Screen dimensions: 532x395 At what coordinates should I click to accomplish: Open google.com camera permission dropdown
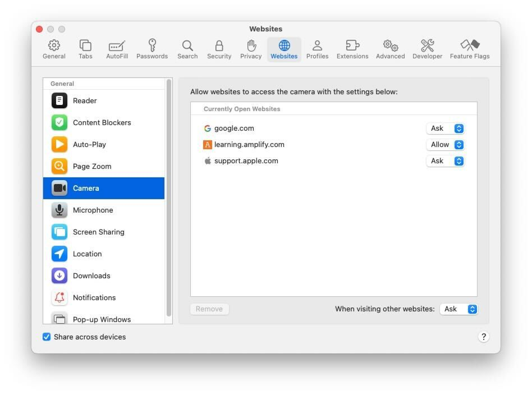click(x=445, y=128)
